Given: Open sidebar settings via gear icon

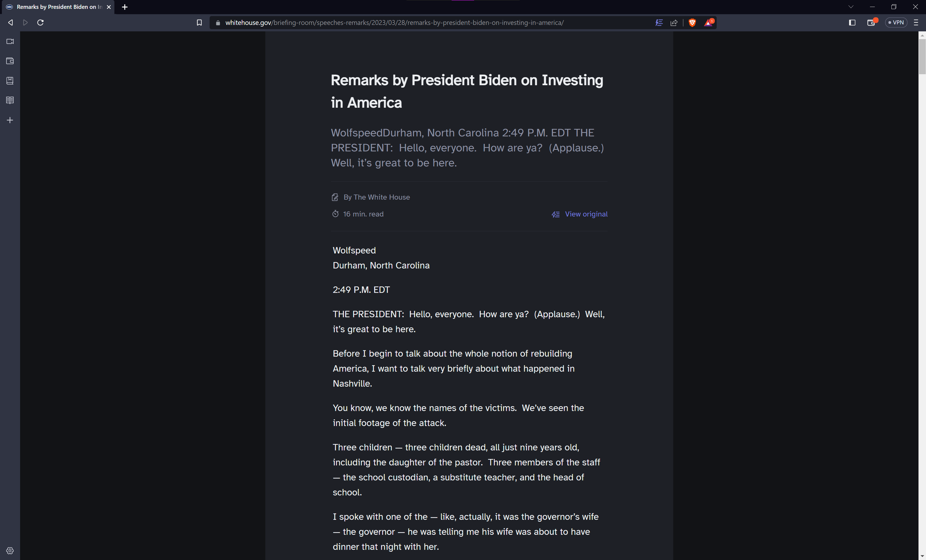Looking at the screenshot, I should pos(10,551).
